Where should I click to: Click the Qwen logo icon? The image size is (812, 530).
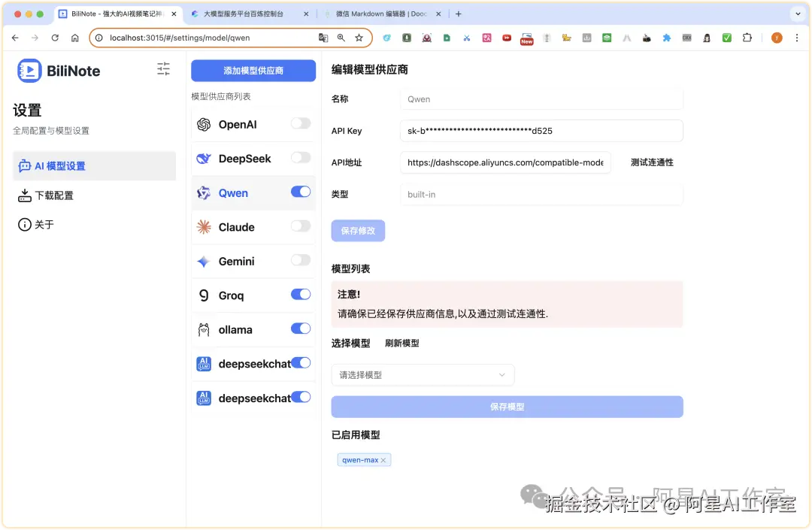point(204,193)
